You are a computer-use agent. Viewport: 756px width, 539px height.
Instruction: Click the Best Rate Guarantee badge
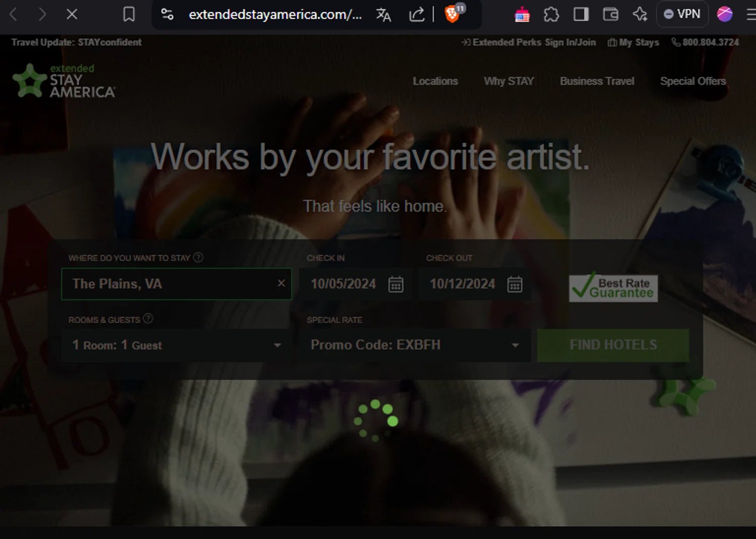coord(613,288)
